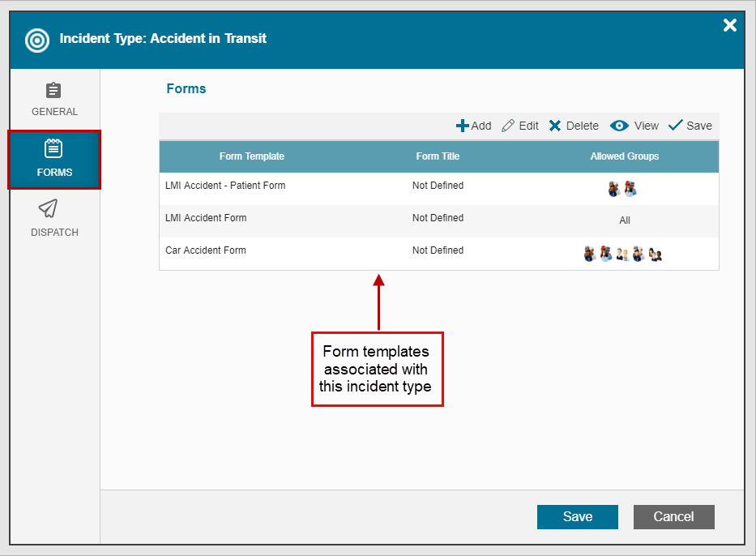Image resolution: width=756 pixels, height=556 pixels.
Task: Click the Delete X icon
Action: pyautogui.click(x=555, y=126)
